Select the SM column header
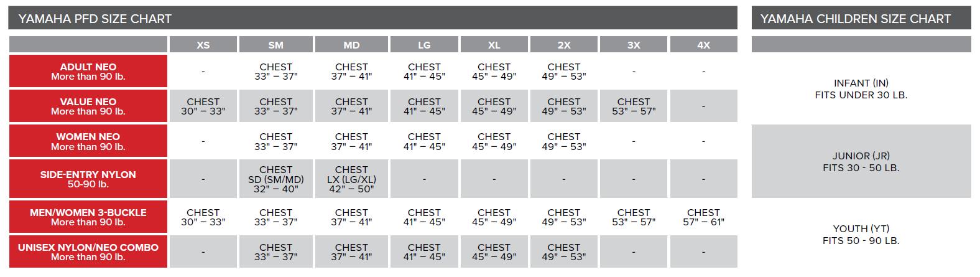Viewport: 980px width, 277px height. [275, 45]
